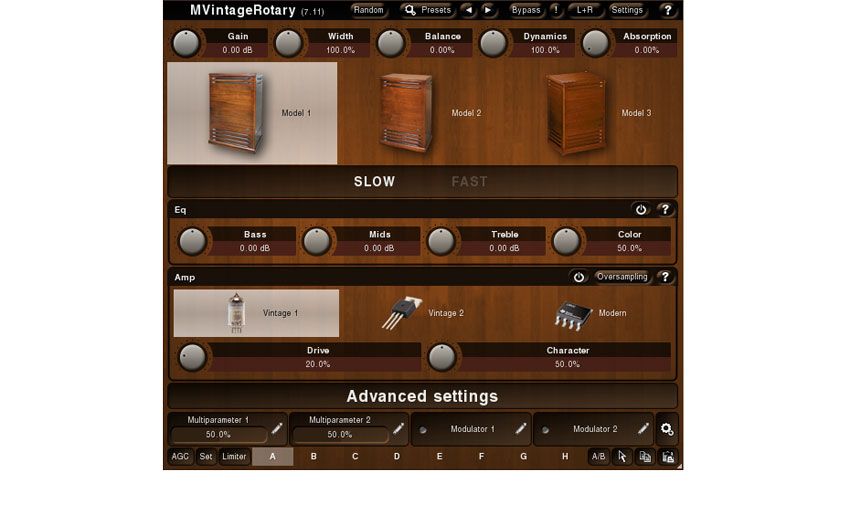Screen dimensions: 850x505
Task: Click the Dynamics knob
Action: tap(493, 43)
